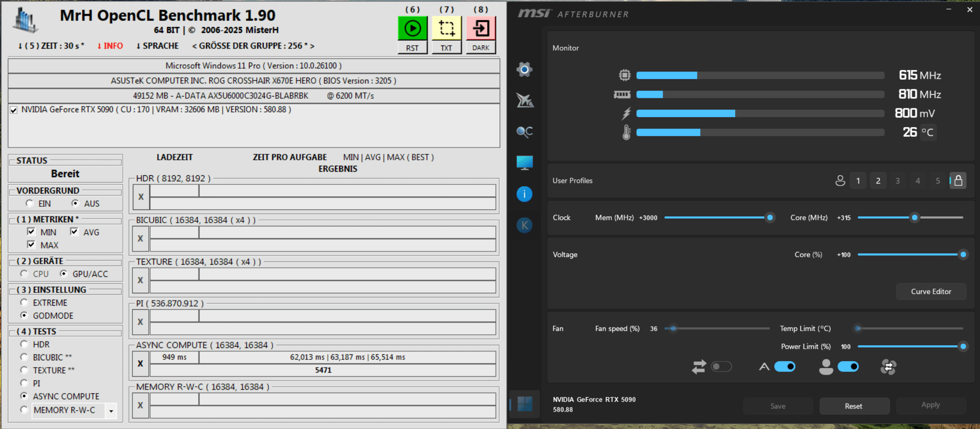Uncheck the NVIDIA GeForce RTX 5090 device checkbox
980x429 pixels.
pyautogui.click(x=14, y=110)
